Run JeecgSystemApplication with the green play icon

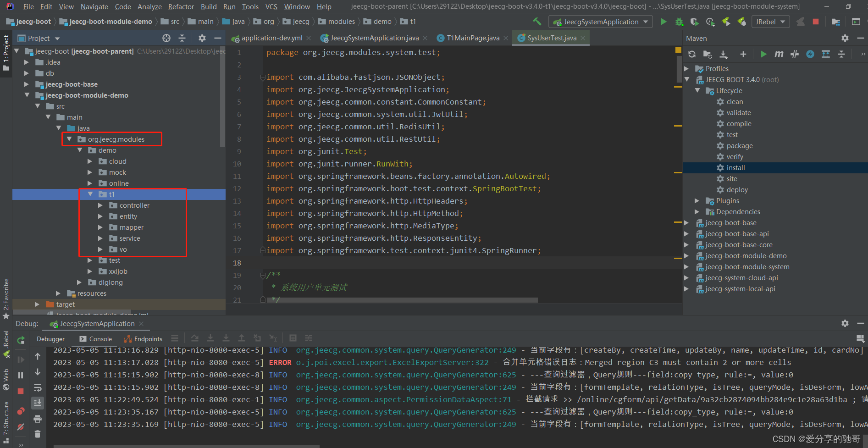pos(663,22)
